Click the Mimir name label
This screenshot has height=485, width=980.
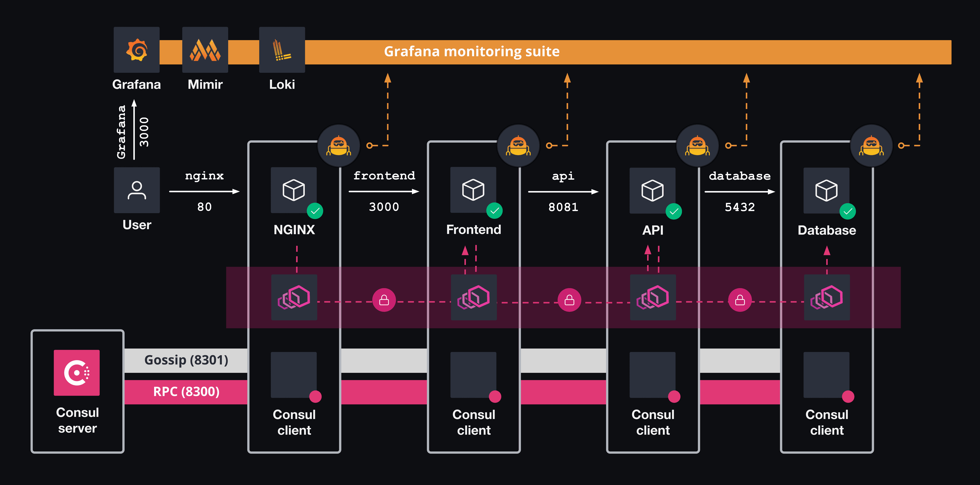coord(205,84)
